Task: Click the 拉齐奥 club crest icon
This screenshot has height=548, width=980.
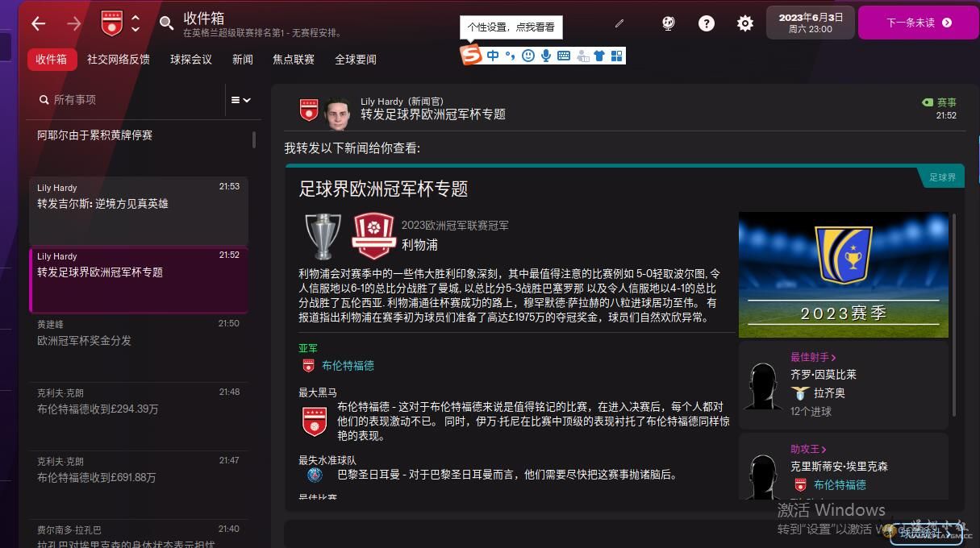Action: pos(799,393)
